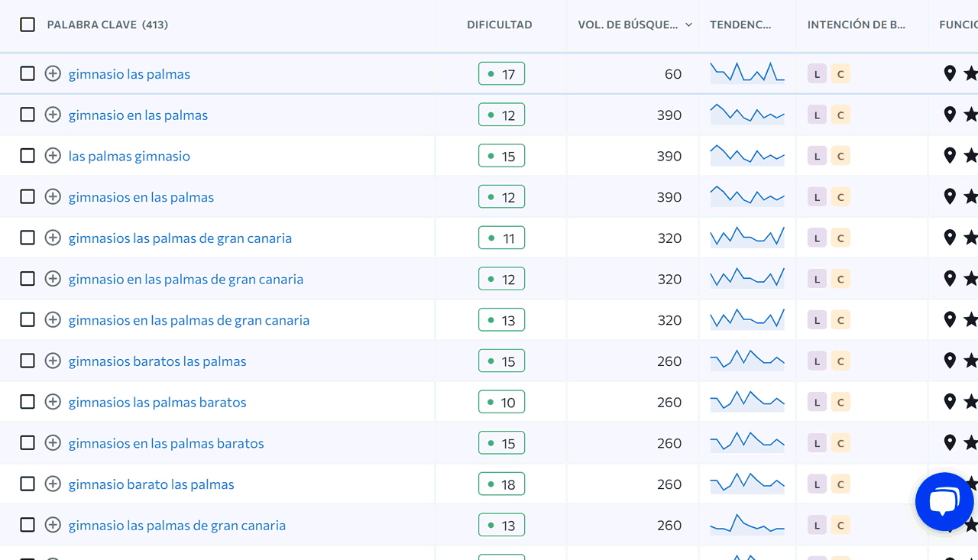The image size is (978, 560).
Task: Check the 'gimnasios en las palmas' row checkbox
Action: point(28,196)
